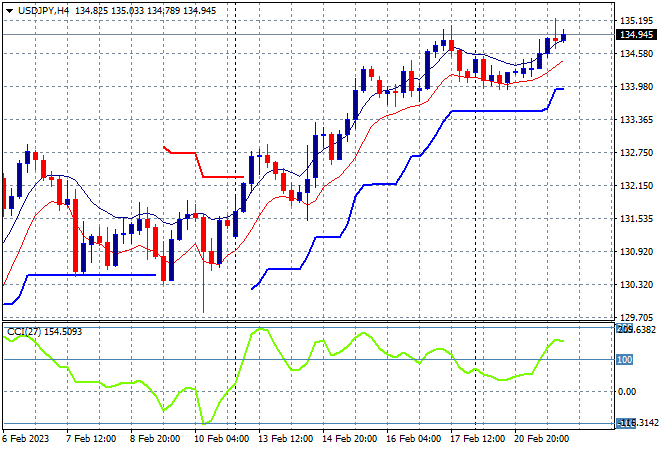Image resolution: width=660 pixels, height=450 pixels.
Task: Click the highlighted 134.945 current price tag
Action: point(636,35)
